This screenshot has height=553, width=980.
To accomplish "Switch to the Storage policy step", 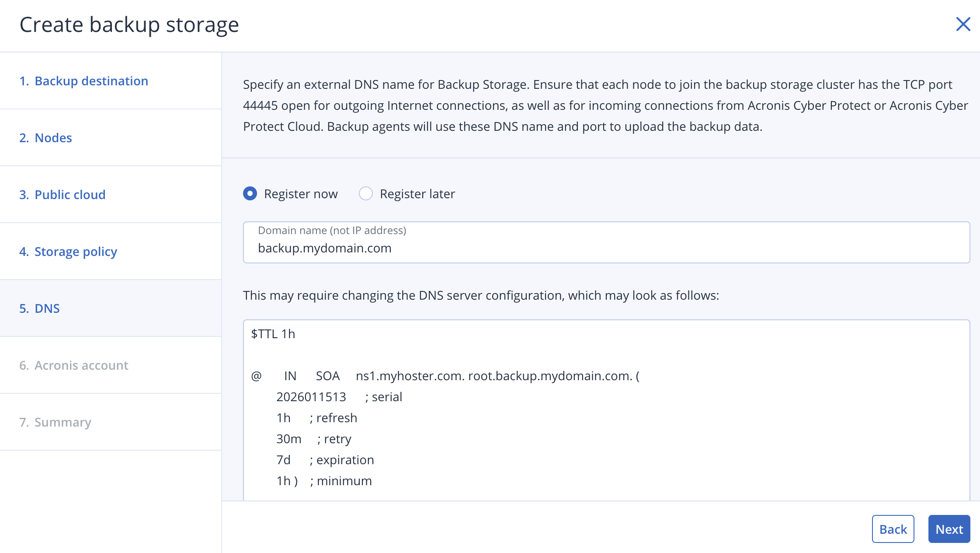I will tap(76, 252).
